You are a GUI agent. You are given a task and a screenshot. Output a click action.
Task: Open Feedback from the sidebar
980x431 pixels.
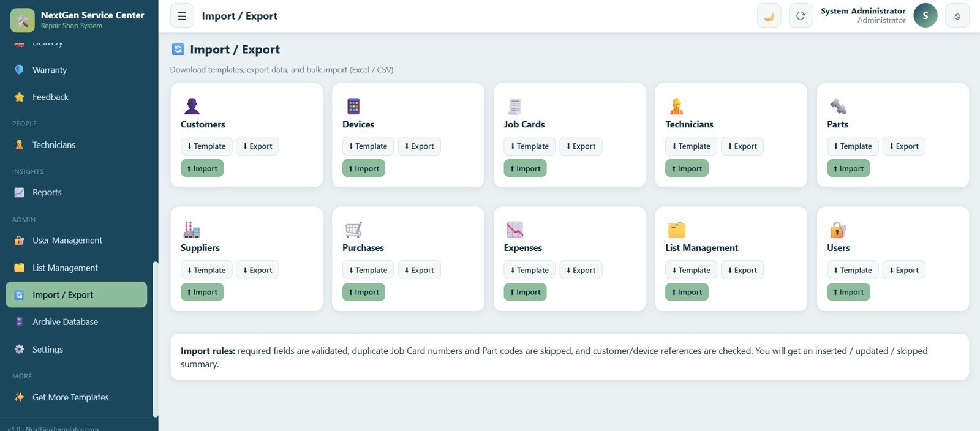[76, 97]
